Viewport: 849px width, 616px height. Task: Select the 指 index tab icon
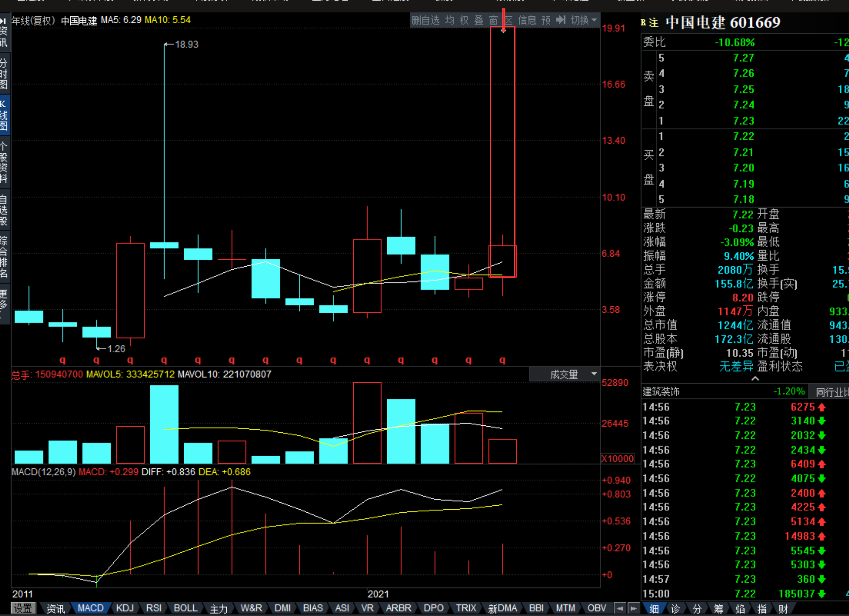[762, 609]
